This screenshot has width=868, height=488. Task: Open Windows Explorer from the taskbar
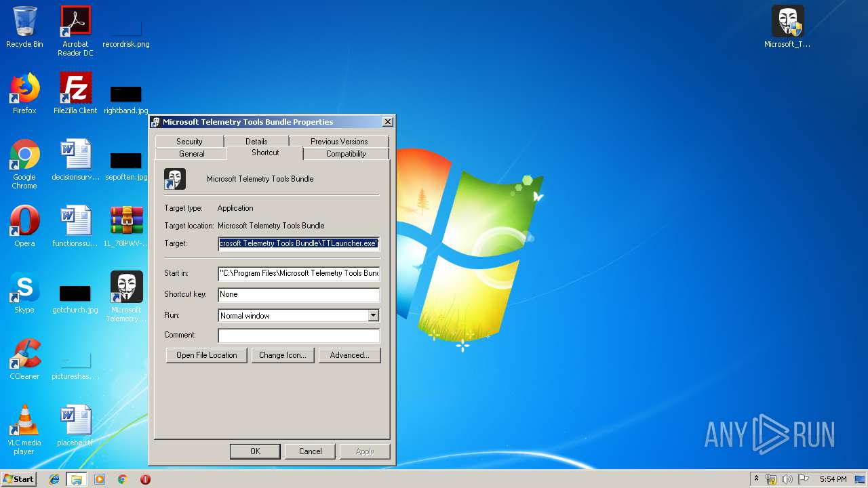[77, 479]
